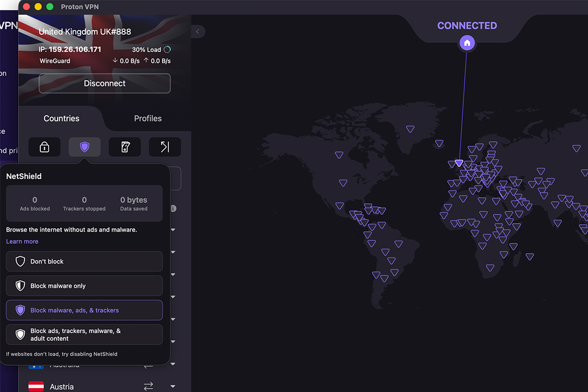The height and width of the screenshot is (392, 588).
Task: Click shield icon of Don't block option
Action: 20,261
